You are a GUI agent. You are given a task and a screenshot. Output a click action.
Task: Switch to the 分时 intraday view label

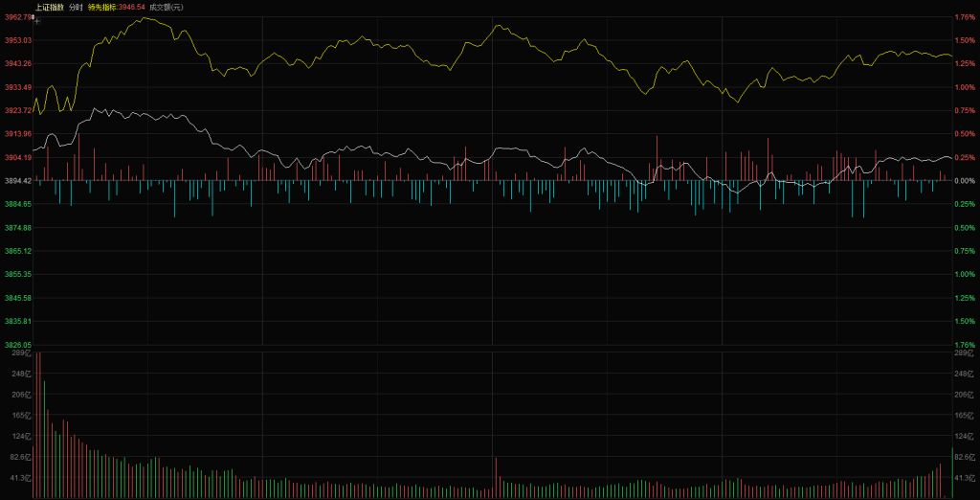click(76, 7)
